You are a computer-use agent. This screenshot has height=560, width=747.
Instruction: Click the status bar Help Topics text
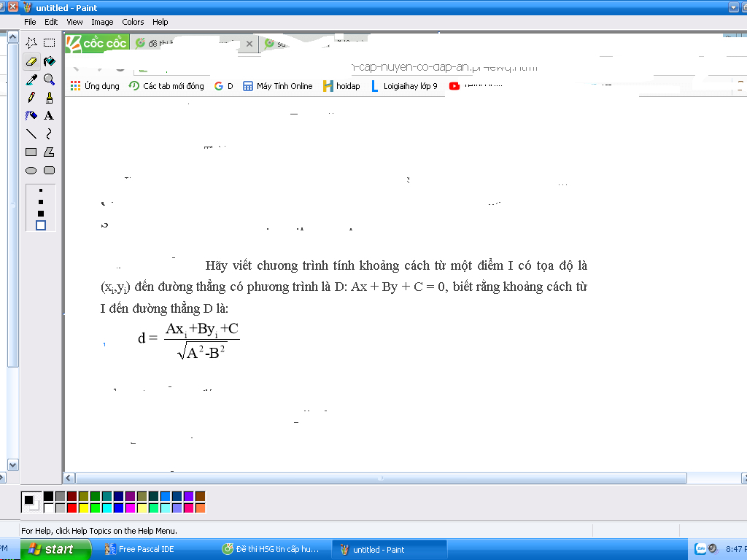[98, 531]
